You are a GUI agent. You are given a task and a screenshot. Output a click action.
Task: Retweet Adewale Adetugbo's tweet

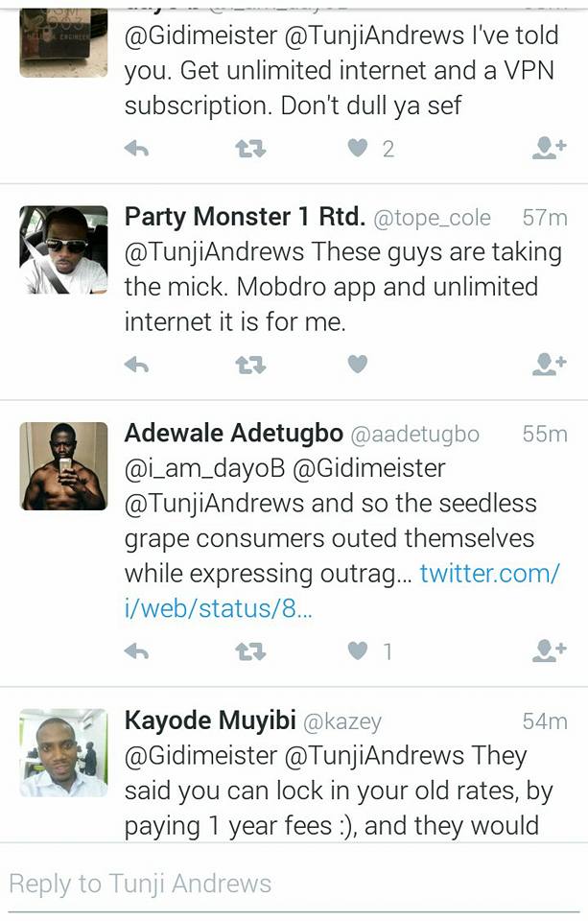251,649
